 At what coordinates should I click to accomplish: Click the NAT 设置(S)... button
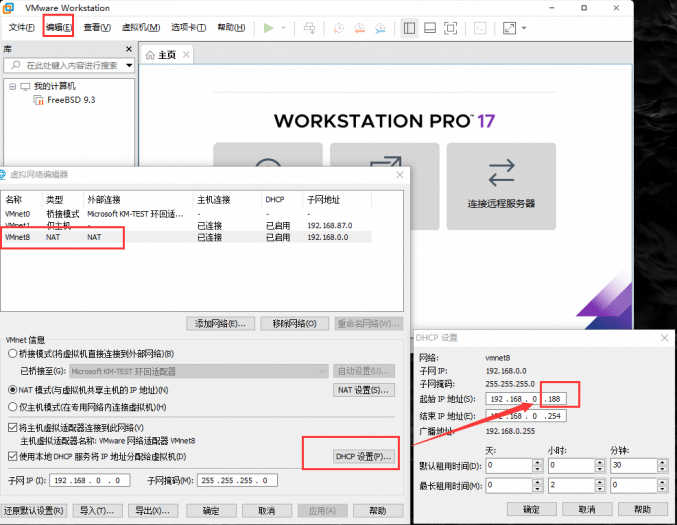pos(364,390)
